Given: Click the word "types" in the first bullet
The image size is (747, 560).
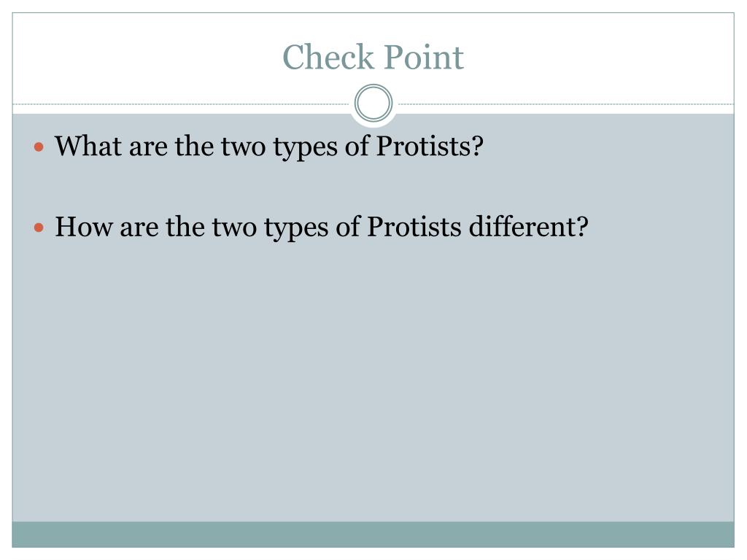Looking at the screenshot, I should coord(306,147).
